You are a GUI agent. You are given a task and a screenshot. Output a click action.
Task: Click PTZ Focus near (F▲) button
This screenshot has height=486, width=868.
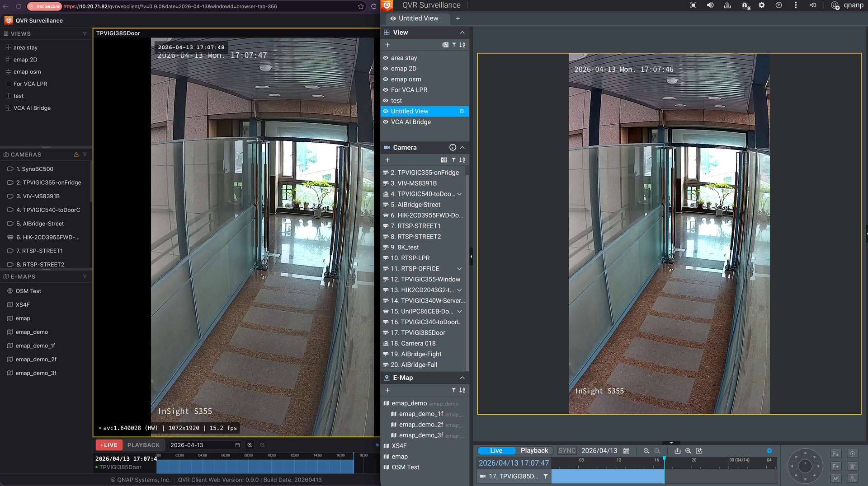pos(836,454)
